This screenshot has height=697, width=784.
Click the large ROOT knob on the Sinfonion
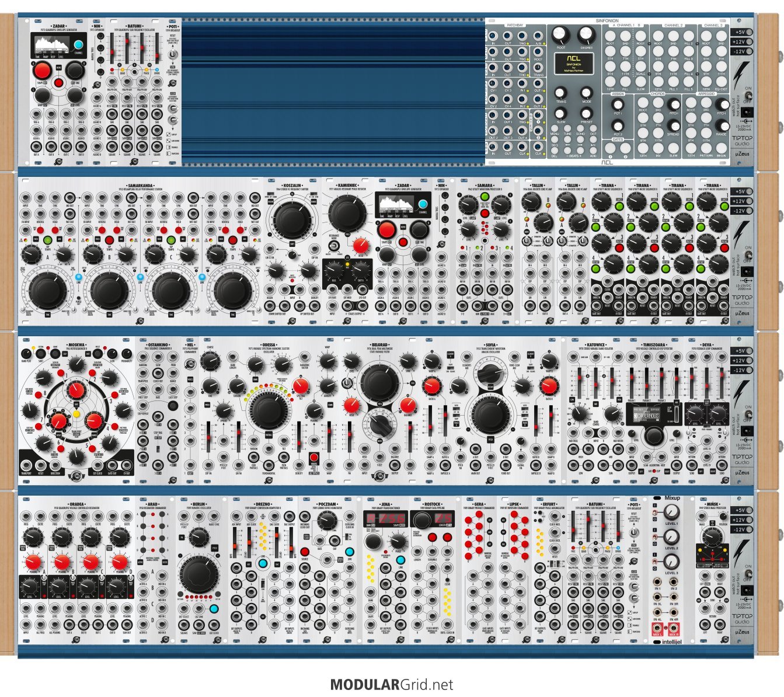point(561,34)
